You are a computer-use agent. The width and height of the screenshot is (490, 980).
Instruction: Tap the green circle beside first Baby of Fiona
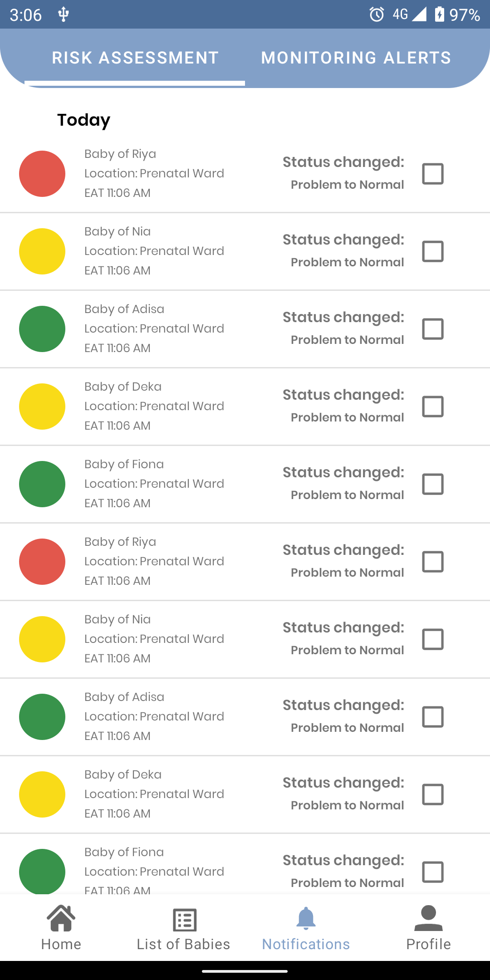pos(42,484)
